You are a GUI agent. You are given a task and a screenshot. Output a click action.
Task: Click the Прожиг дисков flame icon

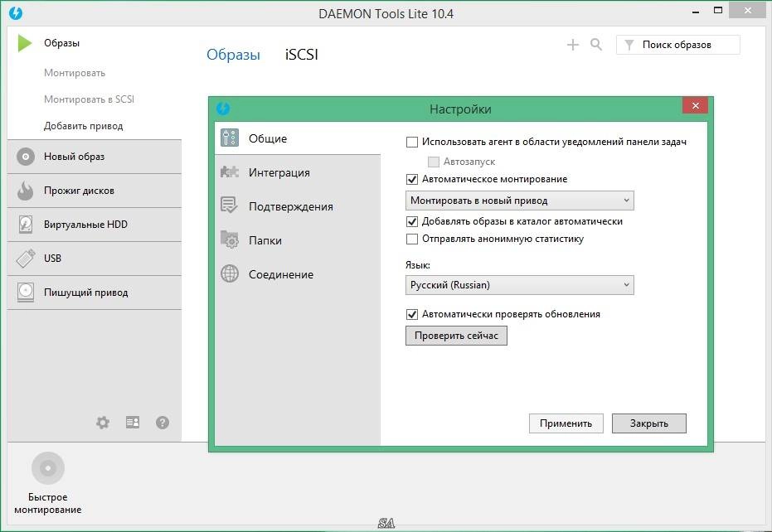pyautogui.click(x=25, y=191)
